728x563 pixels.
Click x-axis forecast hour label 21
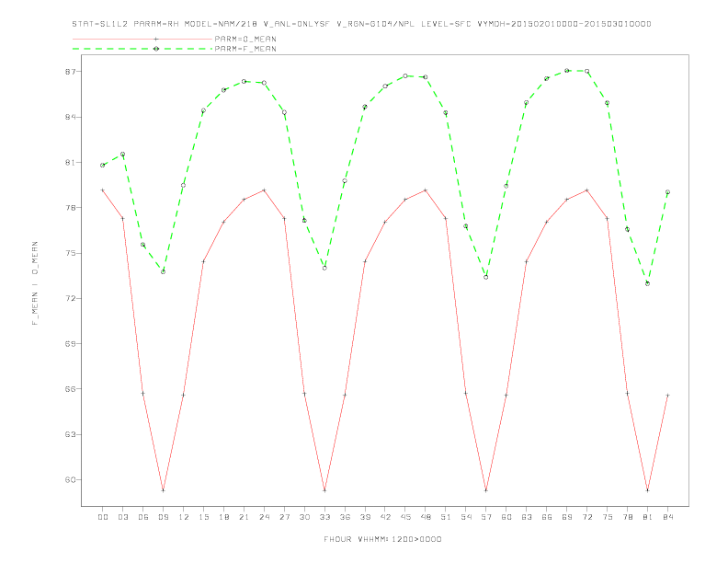click(x=244, y=517)
